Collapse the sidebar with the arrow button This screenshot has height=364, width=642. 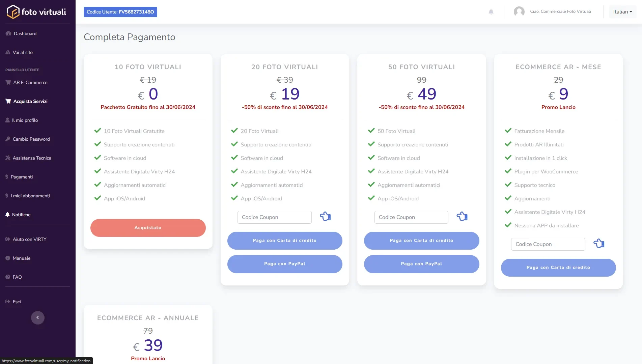pos(38,317)
